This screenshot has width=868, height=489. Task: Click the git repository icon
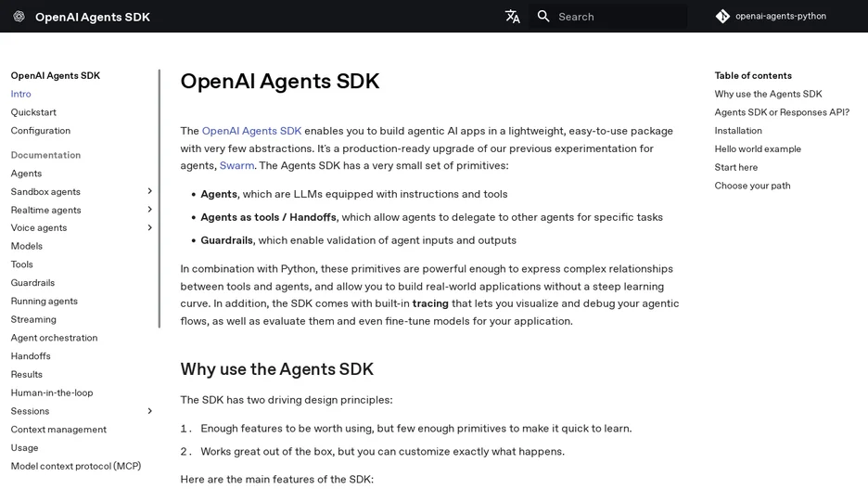click(x=722, y=17)
